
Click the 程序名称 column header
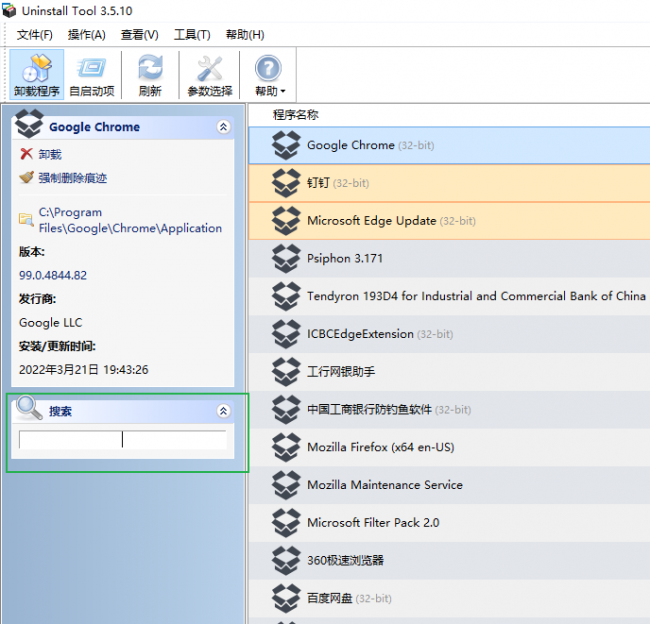[296, 115]
